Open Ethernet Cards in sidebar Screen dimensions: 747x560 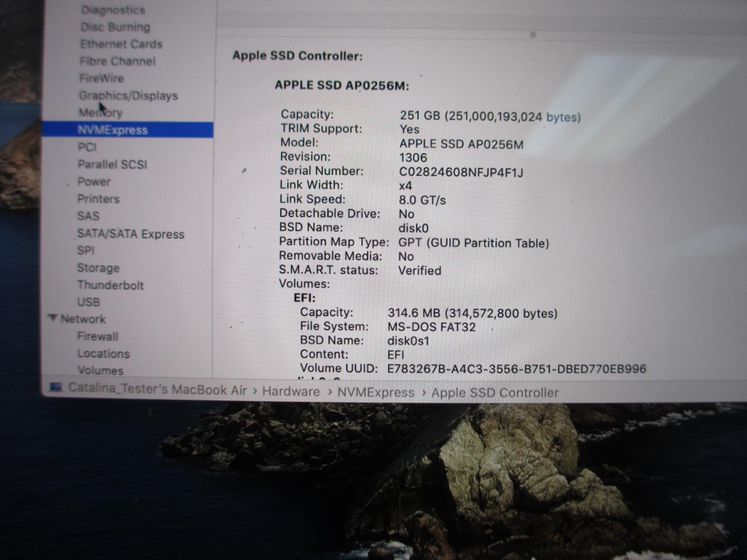[122, 44]
